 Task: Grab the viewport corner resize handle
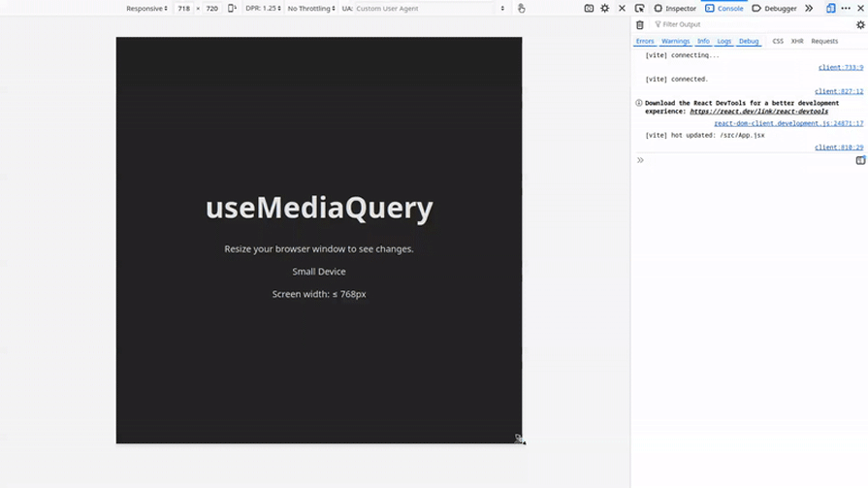[520, 439]
